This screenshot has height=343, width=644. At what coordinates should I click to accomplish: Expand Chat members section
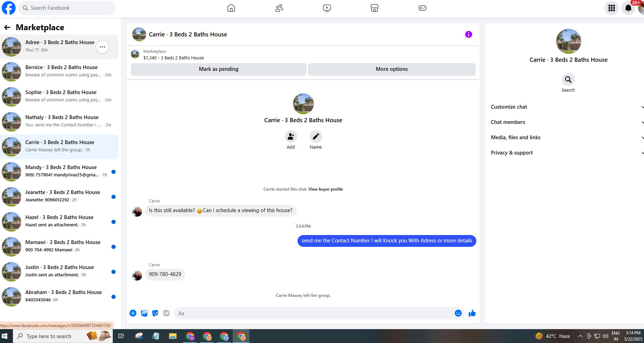point(567,122)
